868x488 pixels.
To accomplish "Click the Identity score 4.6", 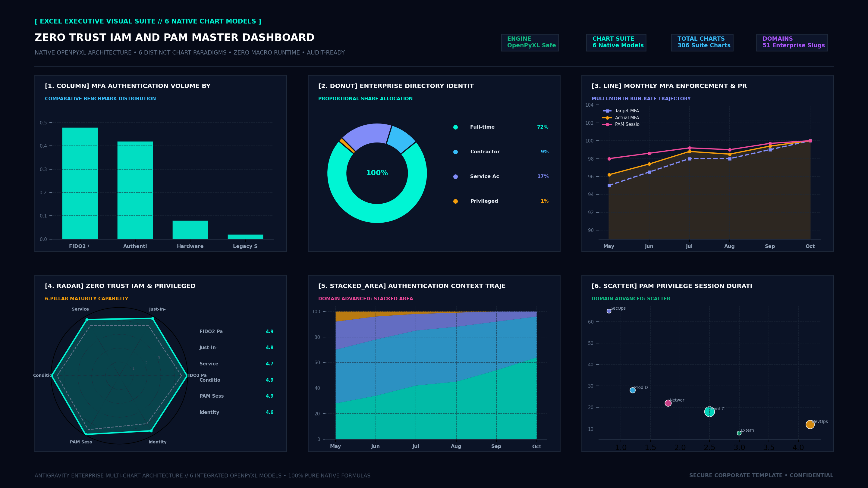I will pos(269,412).
